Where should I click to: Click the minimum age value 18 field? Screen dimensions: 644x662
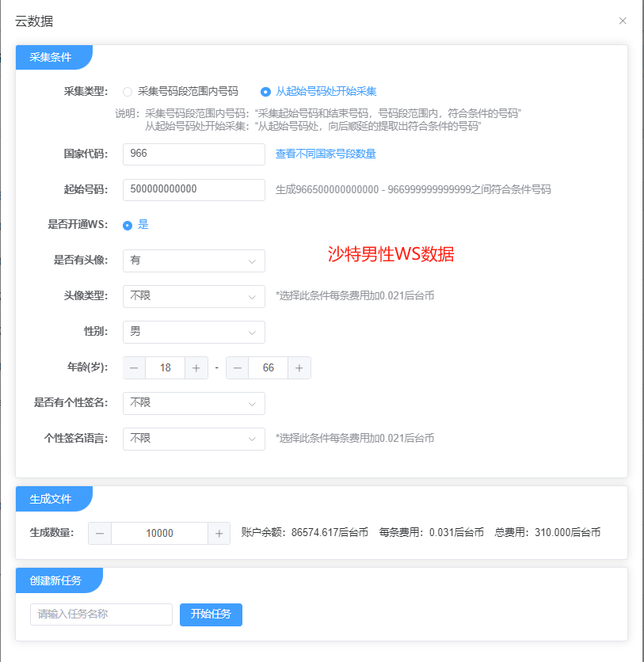point(165,367)
